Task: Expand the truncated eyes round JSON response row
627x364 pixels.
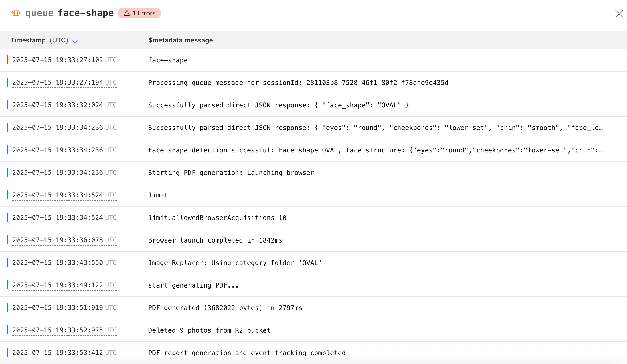Action: [x=375, y=128]
